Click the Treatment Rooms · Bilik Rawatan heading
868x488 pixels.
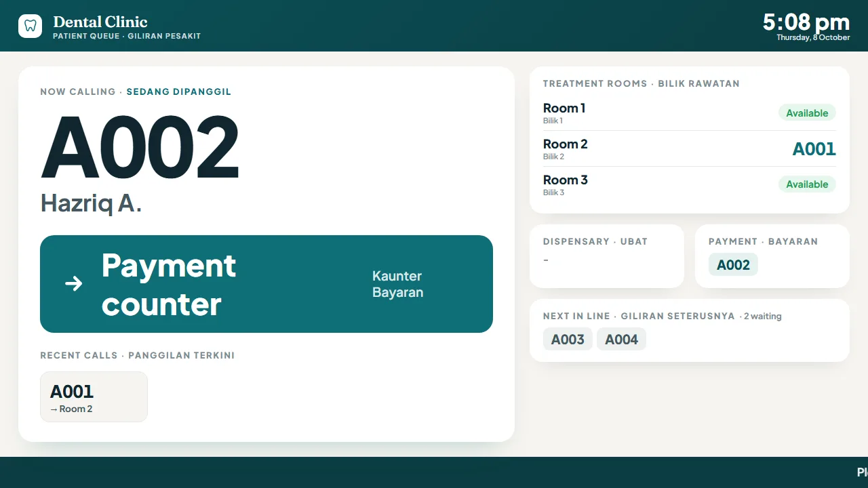(642, 83)
